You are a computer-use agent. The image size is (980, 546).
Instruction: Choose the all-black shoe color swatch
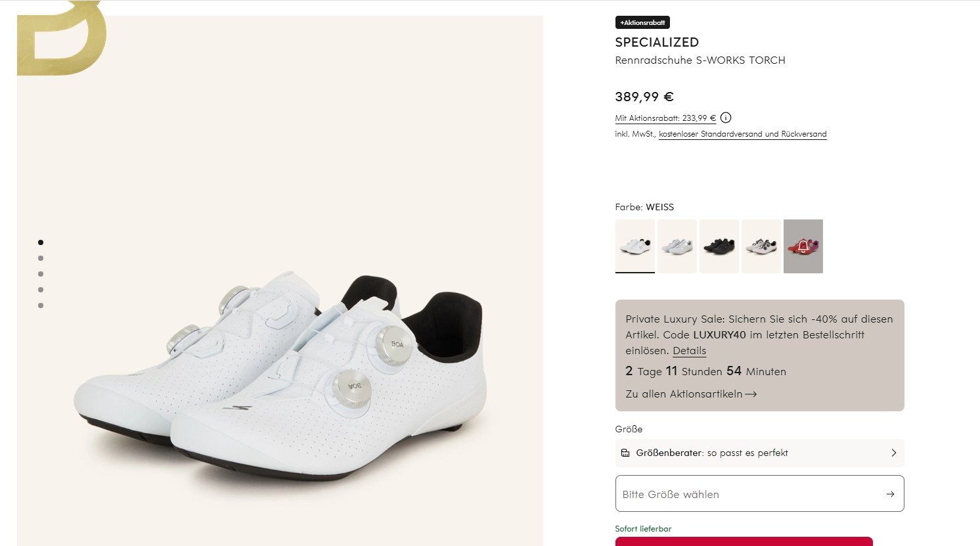click(x=719, y=246)
